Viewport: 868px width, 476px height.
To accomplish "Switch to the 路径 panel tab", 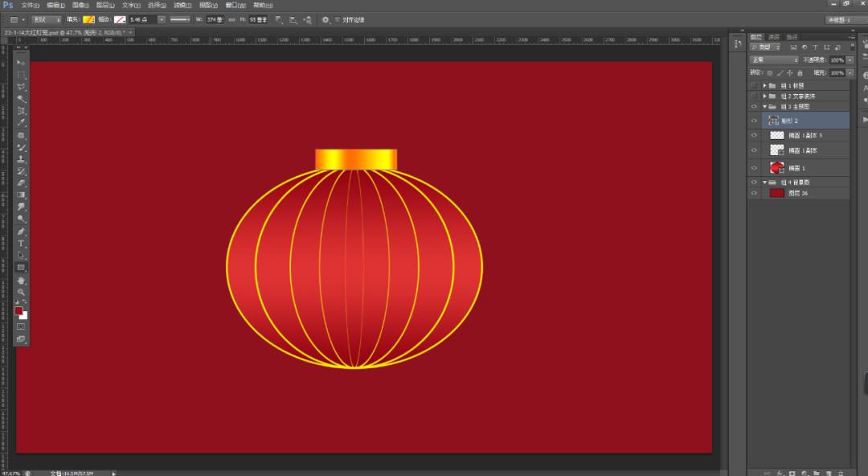I will click(792, 35).
